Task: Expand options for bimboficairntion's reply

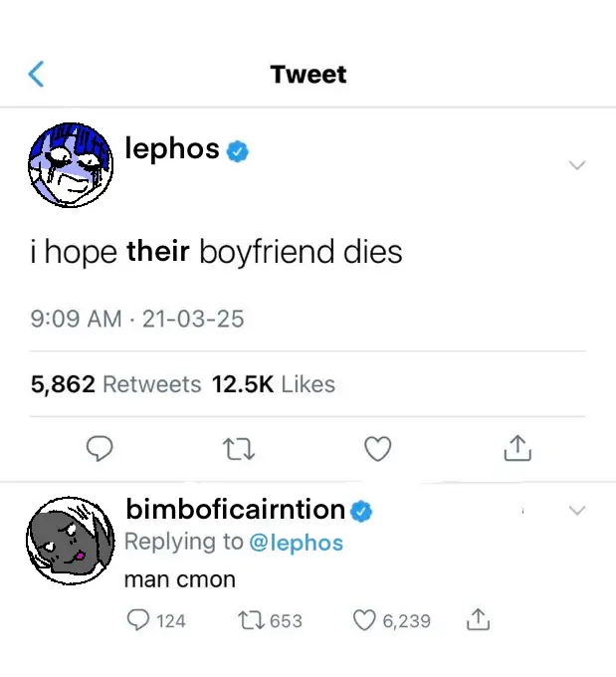Action: tap(577, 511)
